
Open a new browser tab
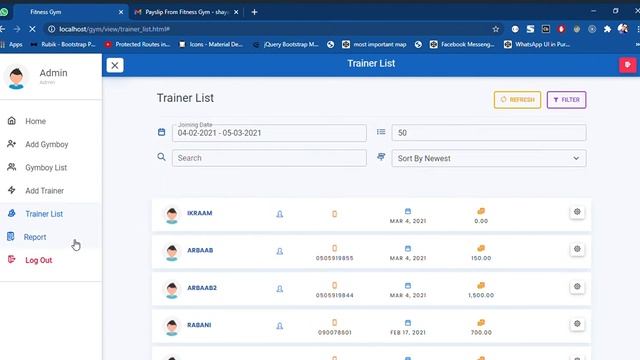point(254,12)
